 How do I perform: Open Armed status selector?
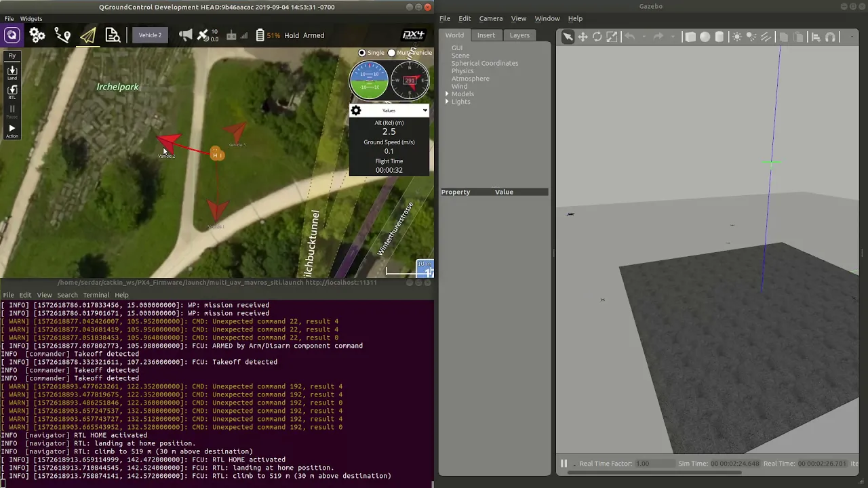click(x=313, y=35)
